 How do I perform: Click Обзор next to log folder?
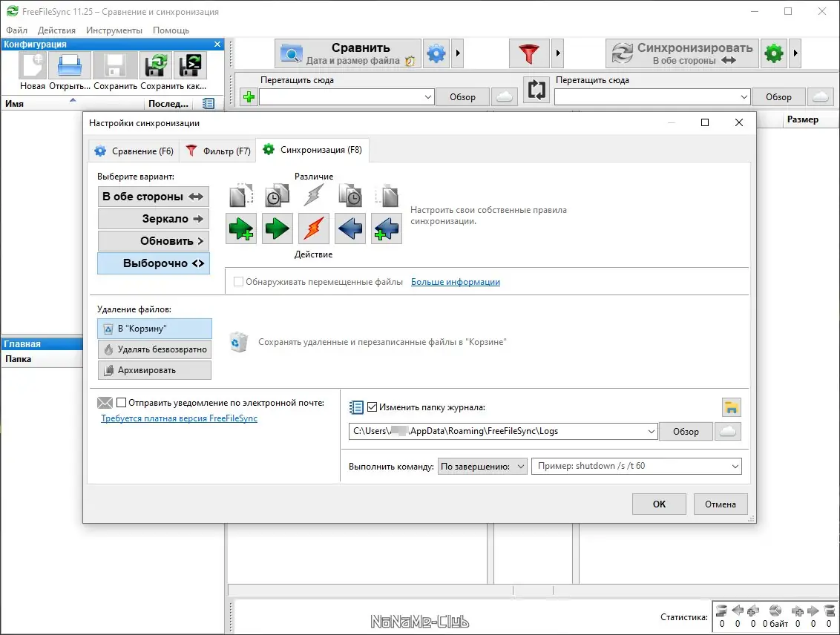coord(686,431)
